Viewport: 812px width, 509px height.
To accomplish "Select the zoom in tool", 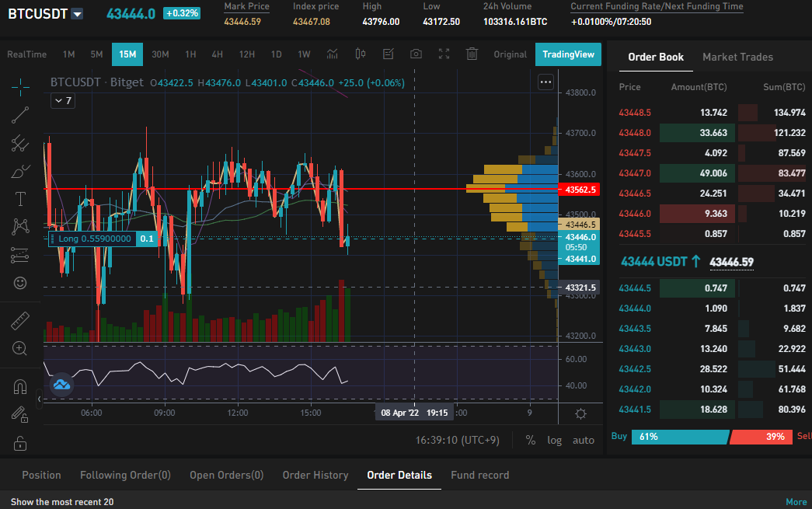I will [x=20, y=348].
